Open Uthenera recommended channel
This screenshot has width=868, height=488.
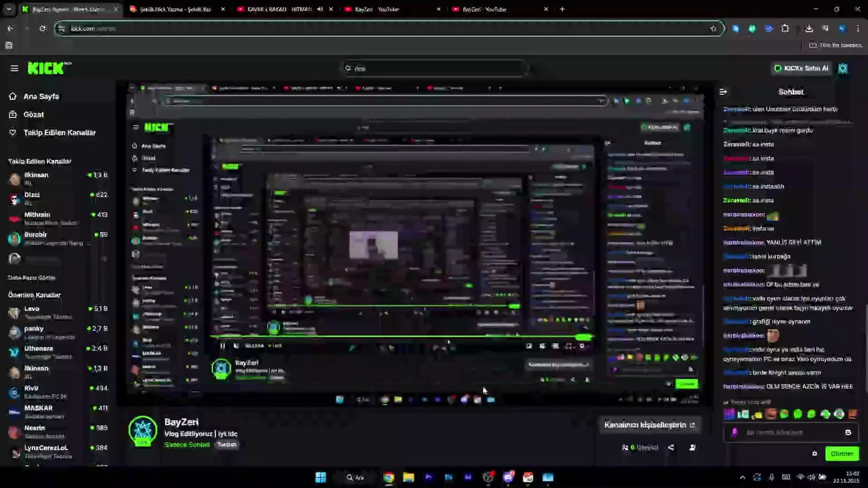pyautogui.click(x=58, y=352)
